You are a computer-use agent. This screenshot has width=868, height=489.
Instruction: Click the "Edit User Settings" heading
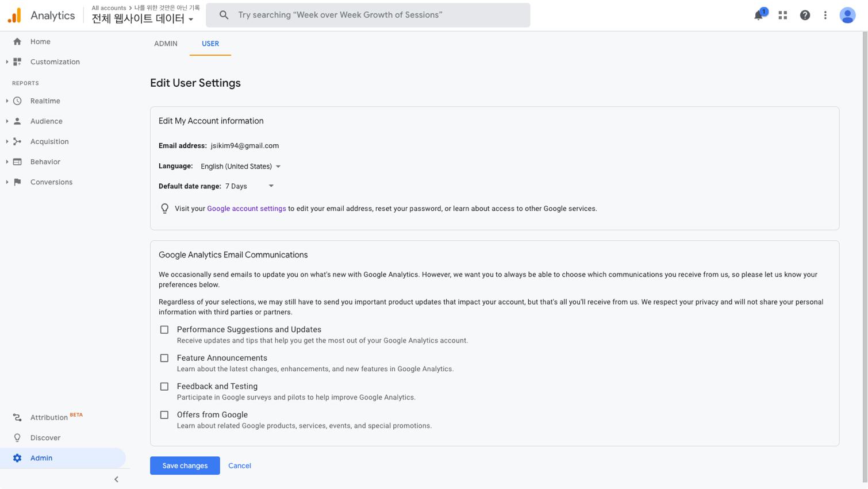[195, 83]
